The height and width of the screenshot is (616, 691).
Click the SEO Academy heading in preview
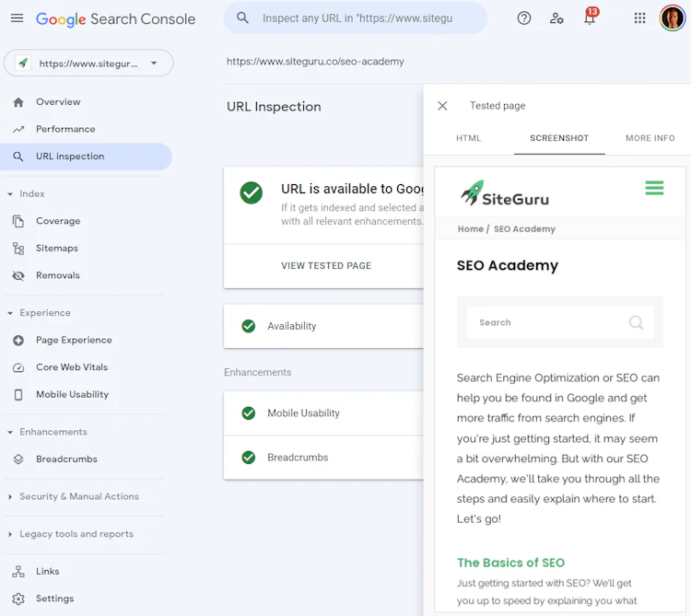click(508, 265)
